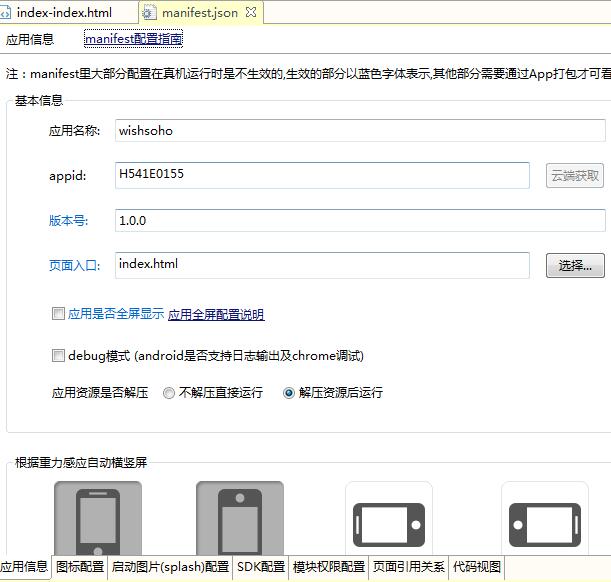The height and width of the screenshot is (582, 611).
Task: Toggle the upright portrait orientation icon
Action: [98, 519]
